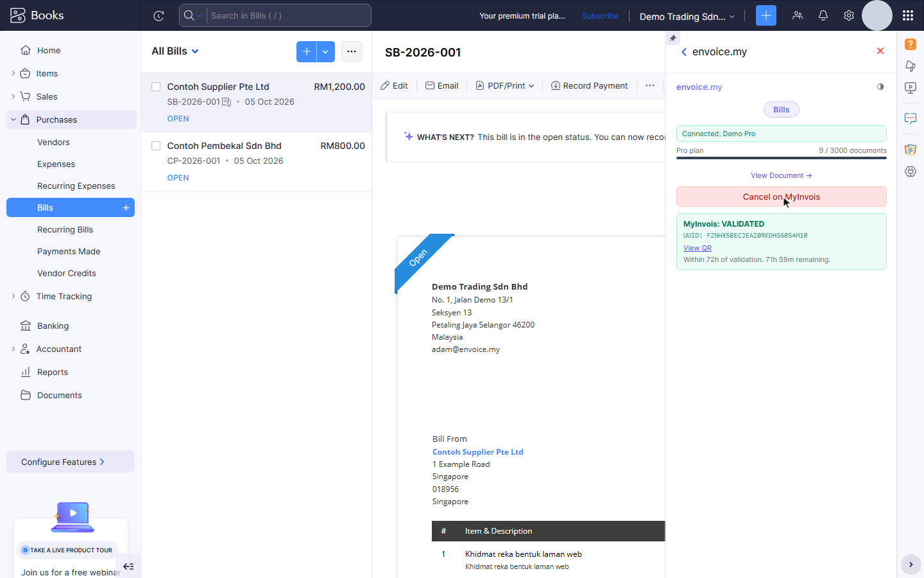The width and height of the screenshot is (924, 578).
Task: Open the video tutorials icon in right rail
Action: click(x=911, y=87)
